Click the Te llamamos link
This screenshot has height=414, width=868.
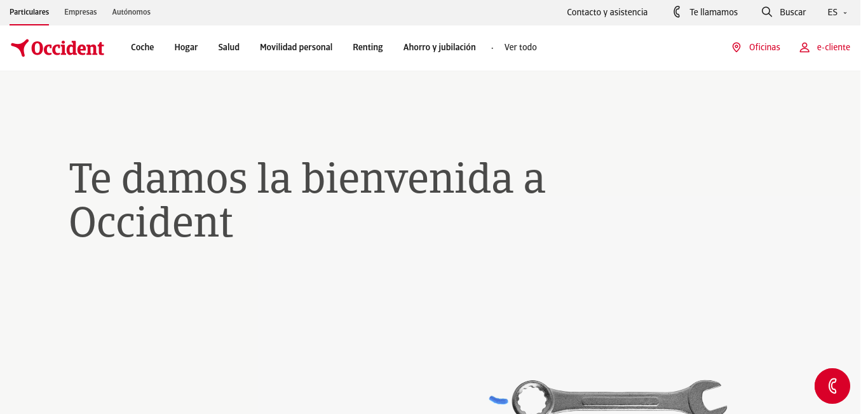pos(714,12)
